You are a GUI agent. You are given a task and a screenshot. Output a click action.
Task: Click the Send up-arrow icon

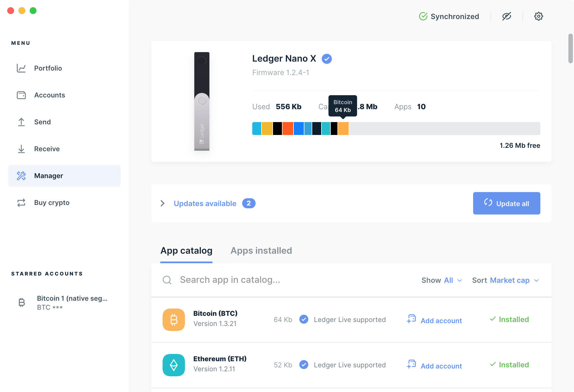coord(21,122)
